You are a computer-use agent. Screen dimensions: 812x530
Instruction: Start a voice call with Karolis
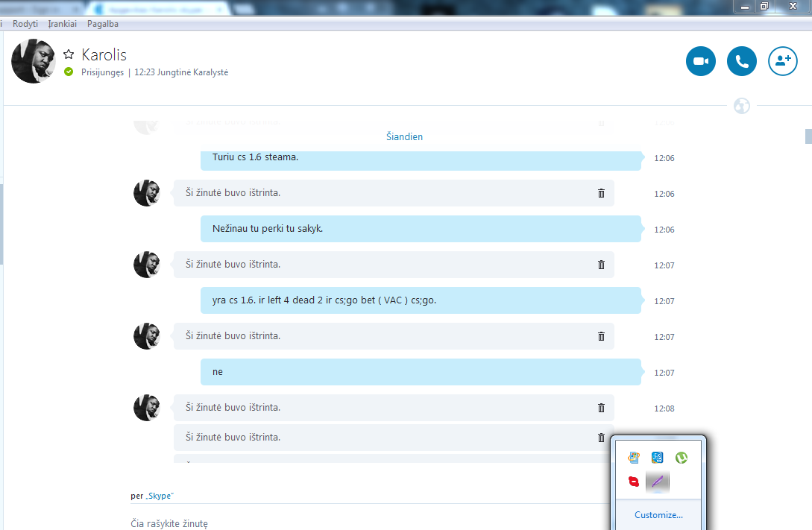point(741,61)
